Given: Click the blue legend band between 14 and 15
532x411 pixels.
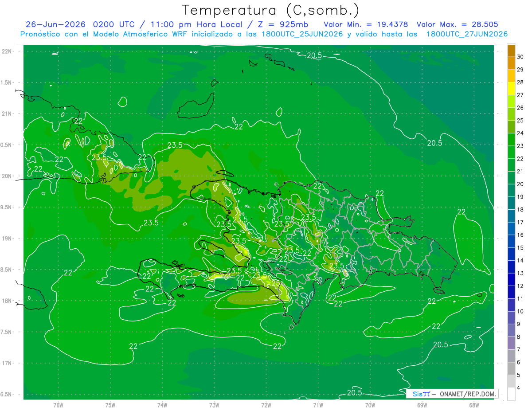Looking at the screenshot, I should (511, 254).
